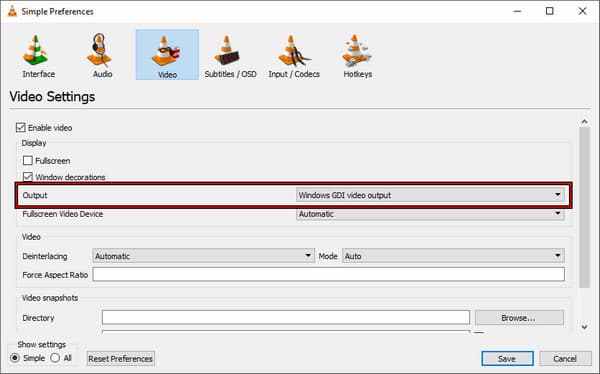
Task: Close the Simple Preferences window
Action: [582, 11]
